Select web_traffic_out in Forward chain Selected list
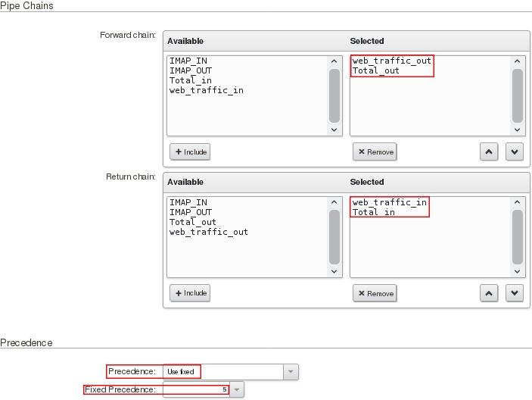 pyautogui.click(x=391, y=61)
